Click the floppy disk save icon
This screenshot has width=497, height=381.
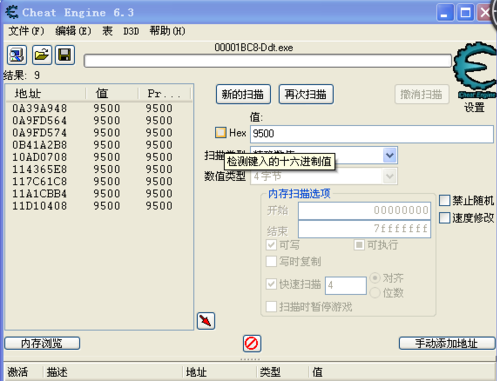tap(65, 55)
